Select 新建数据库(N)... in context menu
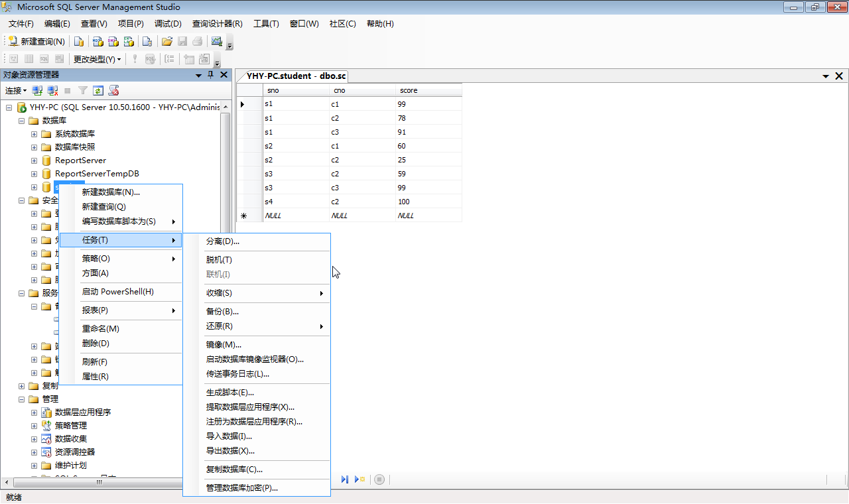 pos(121,192)
